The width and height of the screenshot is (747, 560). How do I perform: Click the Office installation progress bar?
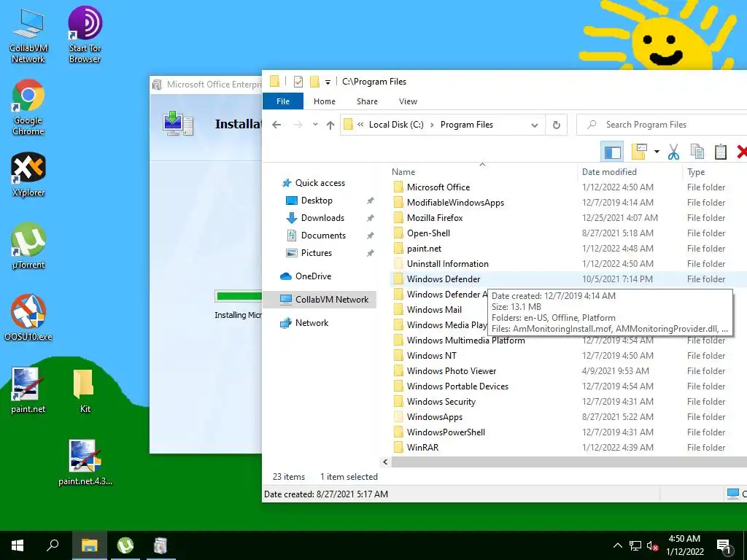point(239,296)
